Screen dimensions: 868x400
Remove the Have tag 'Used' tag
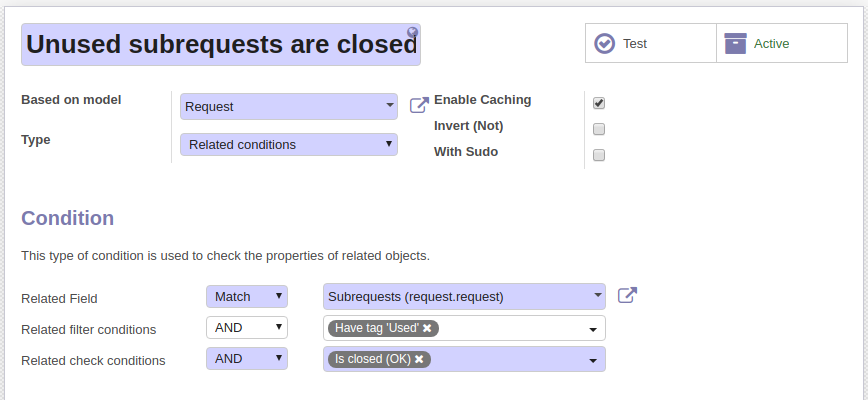(427, 328)
